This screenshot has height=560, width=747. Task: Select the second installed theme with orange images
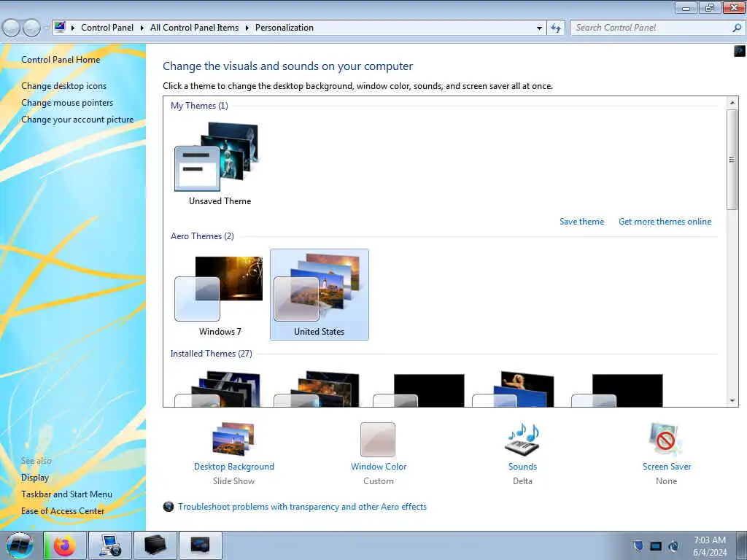[x=318, y=389]
